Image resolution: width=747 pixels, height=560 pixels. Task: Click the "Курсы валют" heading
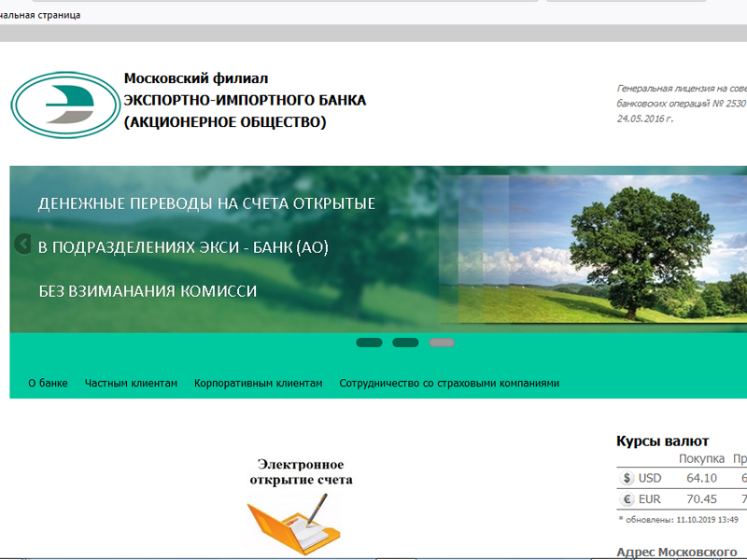663,441
